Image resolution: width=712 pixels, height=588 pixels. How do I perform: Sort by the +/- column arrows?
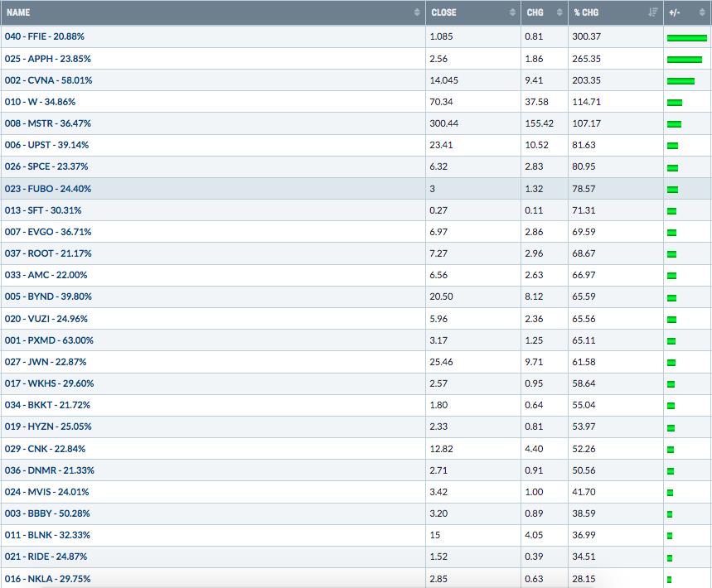coord(702,12)
